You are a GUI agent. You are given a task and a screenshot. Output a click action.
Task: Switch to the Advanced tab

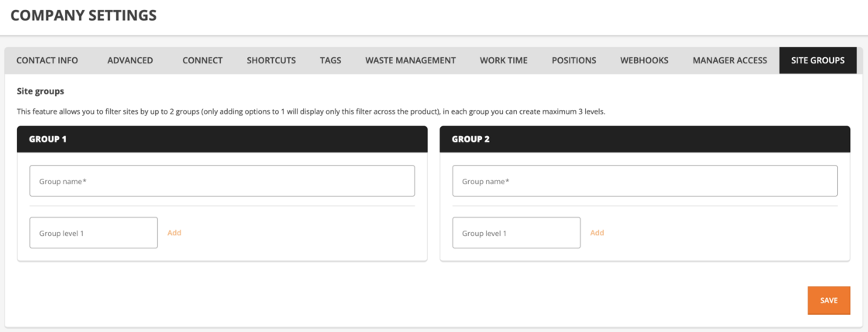[x=130, y=61]
